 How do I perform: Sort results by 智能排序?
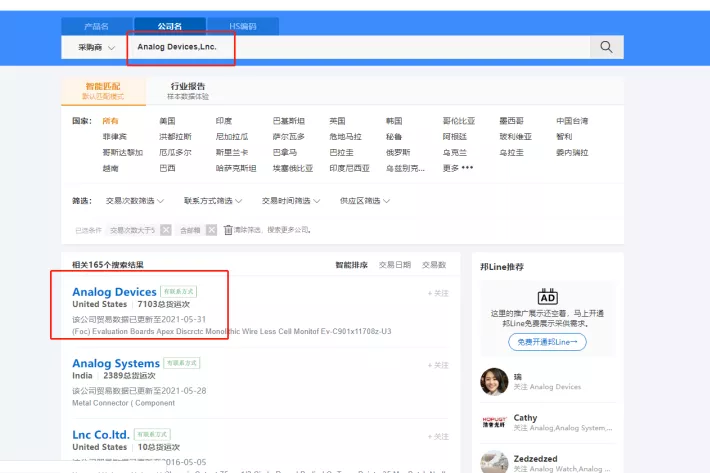tap(351, 265)
